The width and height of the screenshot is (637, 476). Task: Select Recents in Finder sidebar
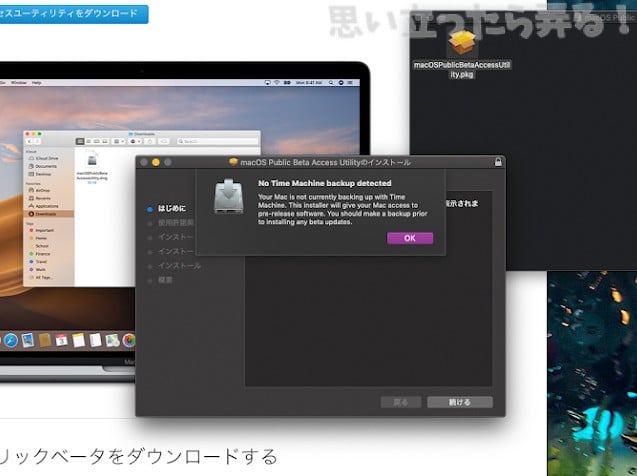point(40,198)
